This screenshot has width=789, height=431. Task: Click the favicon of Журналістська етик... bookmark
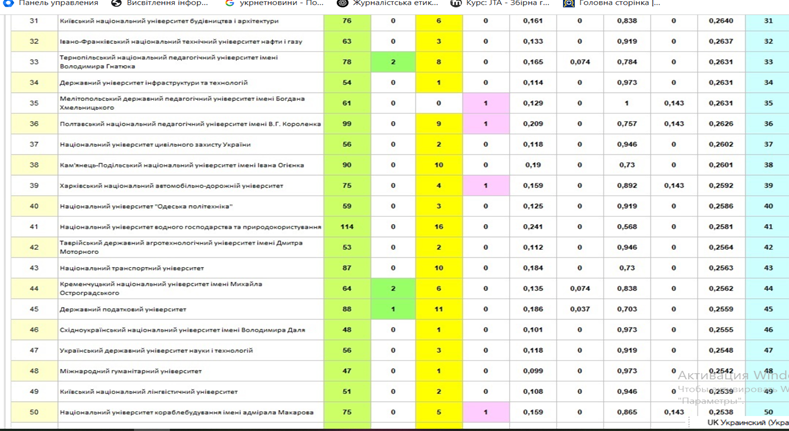pos(343,3)
